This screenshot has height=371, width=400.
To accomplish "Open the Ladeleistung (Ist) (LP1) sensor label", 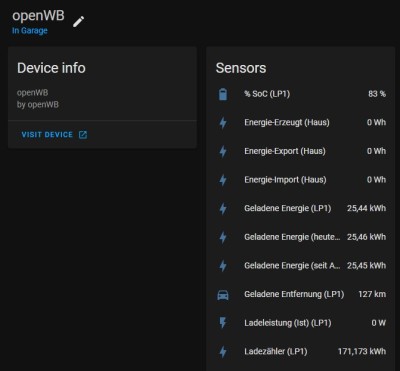I will pyautogui.click(x=288, y=323).
